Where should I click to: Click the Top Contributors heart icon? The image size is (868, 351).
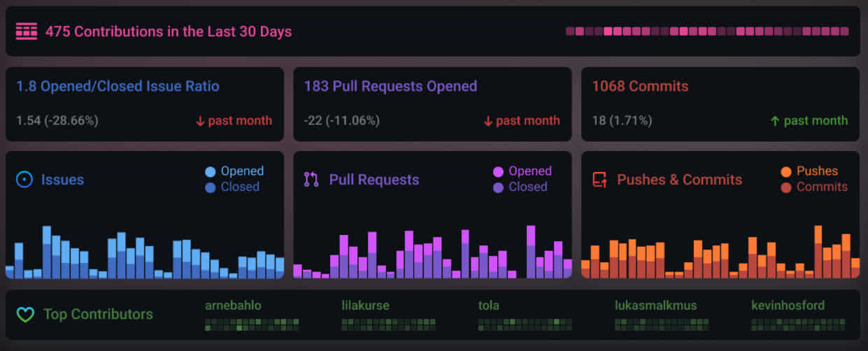point(25,315)
